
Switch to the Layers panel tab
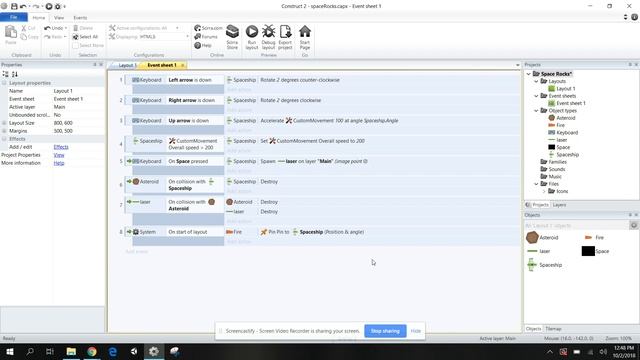[x=559, y=205]
